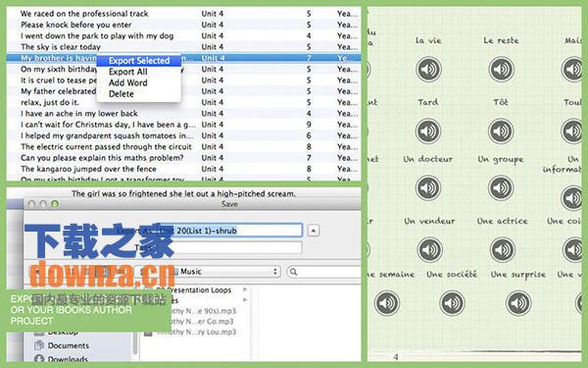Click the '9' value in the Christmas row
The image size is (588, 368).
point(309,125)
